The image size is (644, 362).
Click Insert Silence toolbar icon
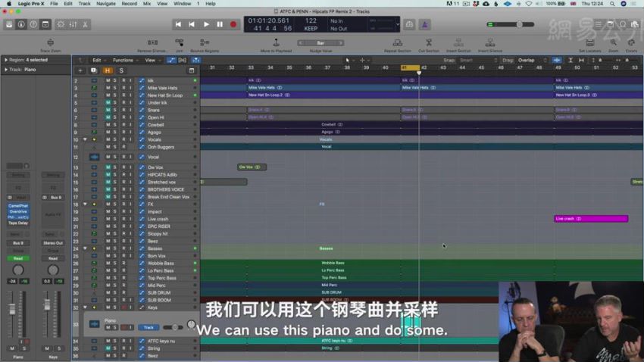[x=490, y=42]
